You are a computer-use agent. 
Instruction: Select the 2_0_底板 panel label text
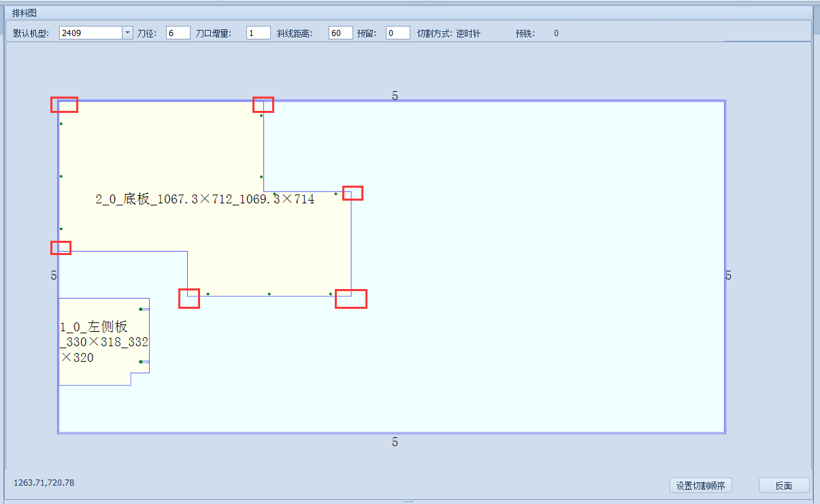(x=205, y=199)
